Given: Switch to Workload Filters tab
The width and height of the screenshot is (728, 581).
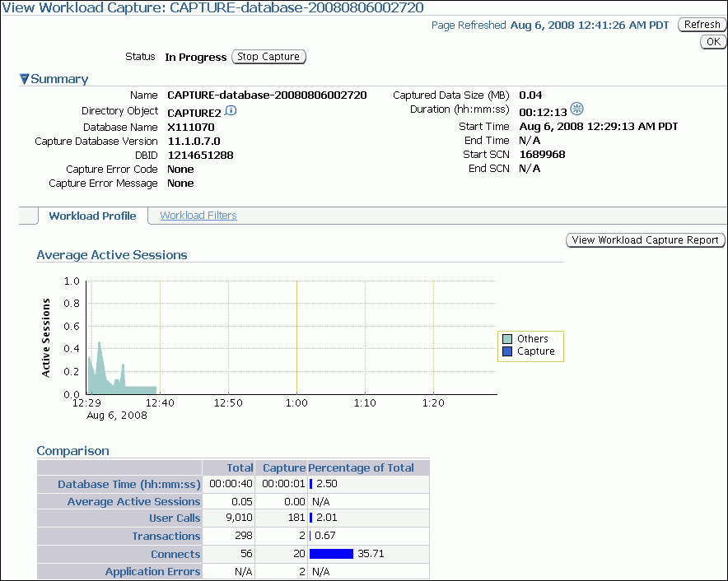Looking at the screenshot, I should tap(198, 216).
